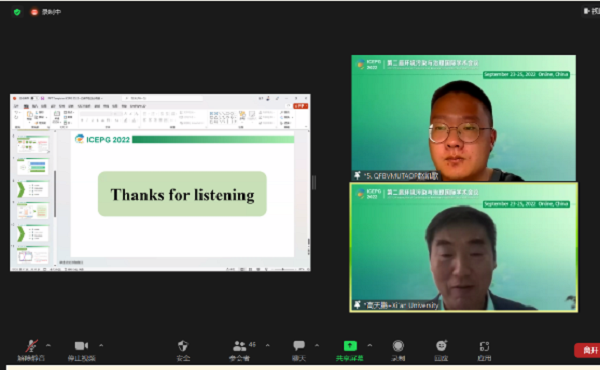This screenshot has height=370, width=600.
Task: Expand the arrow next to Participants
Action: click(267, 345)
